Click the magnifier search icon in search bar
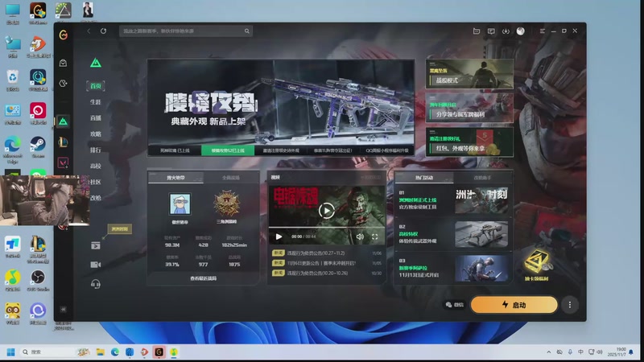 click(x=247, y=31)
